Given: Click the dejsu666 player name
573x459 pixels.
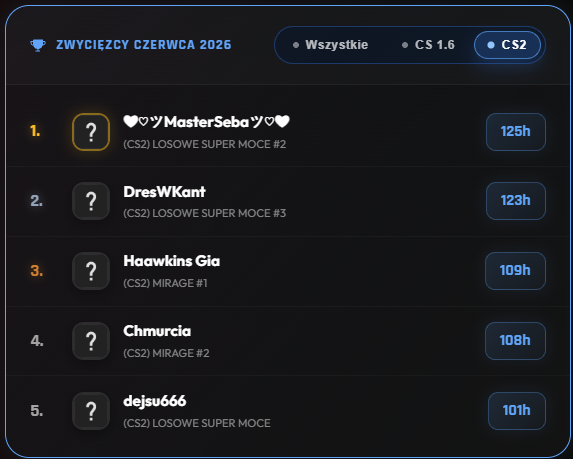Looking at the screenshot, I should click(155, 401).
